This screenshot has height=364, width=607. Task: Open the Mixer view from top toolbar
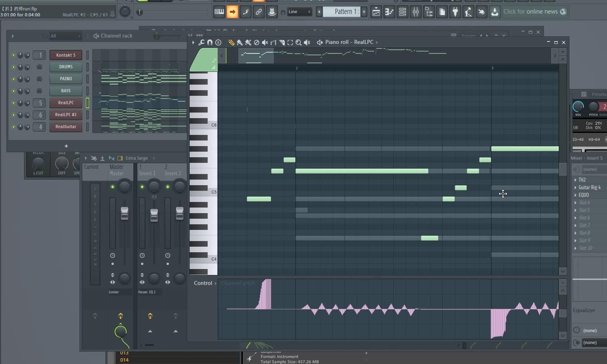coord(416,12)
